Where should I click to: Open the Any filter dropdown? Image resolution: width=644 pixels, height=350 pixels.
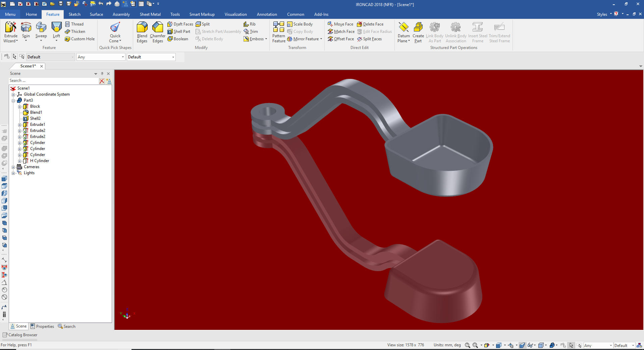123,57
